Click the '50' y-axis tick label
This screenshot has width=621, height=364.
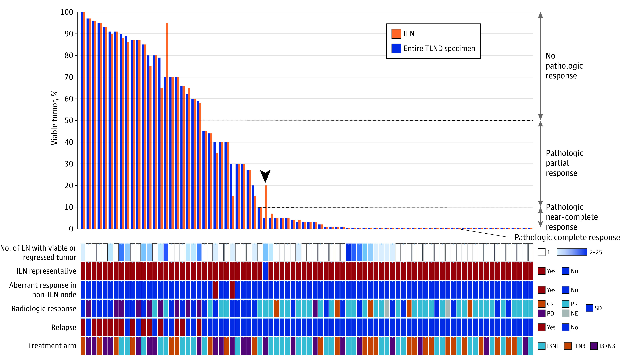(x=69, y=120)
